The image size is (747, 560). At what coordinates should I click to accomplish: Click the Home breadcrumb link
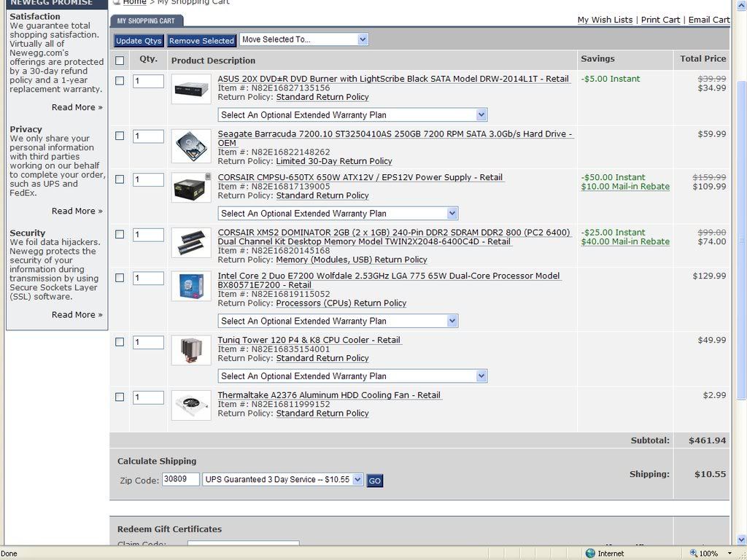[134, 2]
